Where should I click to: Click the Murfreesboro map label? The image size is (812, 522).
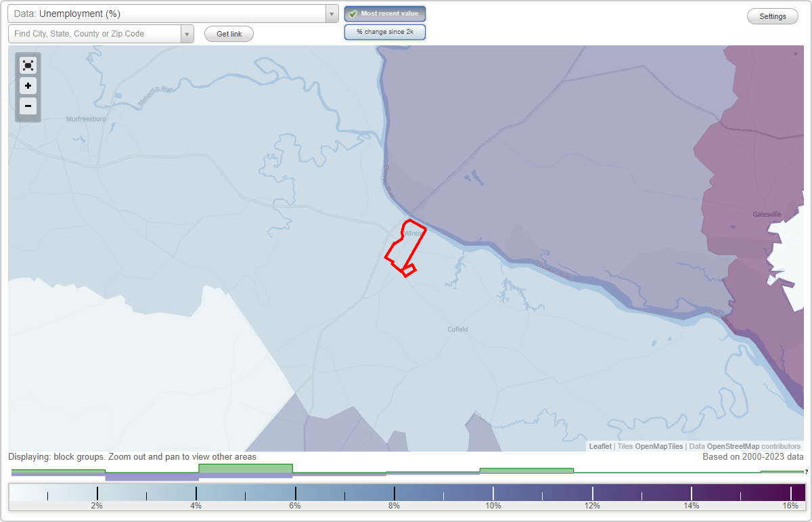(x=86, y=119)
